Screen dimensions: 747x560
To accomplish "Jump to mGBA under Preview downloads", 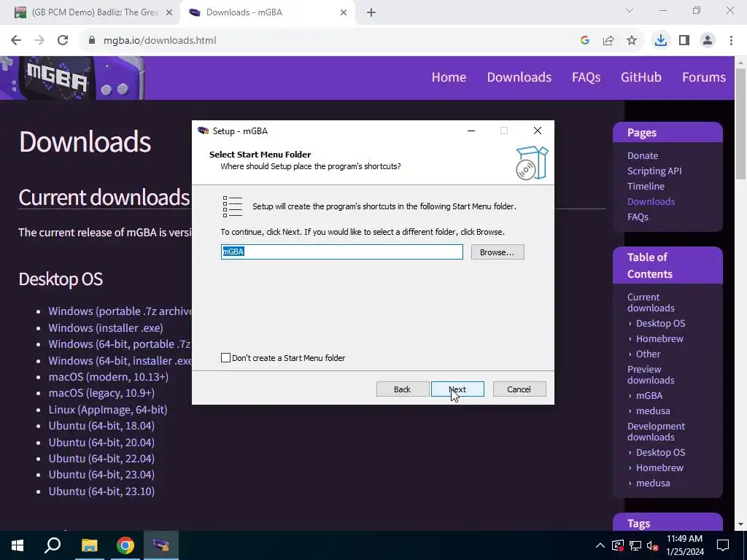I will tap(649, 395).
